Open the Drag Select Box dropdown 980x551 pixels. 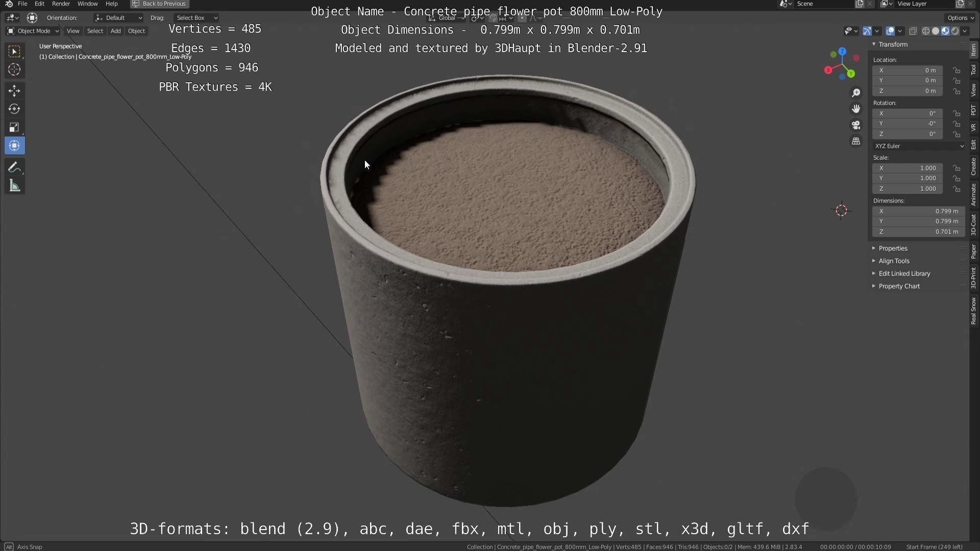pyautogui.click(x=196, y=18)
